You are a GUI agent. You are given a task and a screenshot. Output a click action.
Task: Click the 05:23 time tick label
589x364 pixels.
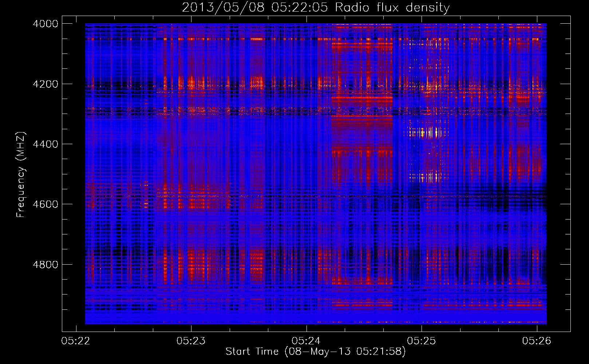click(x=191, y=341)
